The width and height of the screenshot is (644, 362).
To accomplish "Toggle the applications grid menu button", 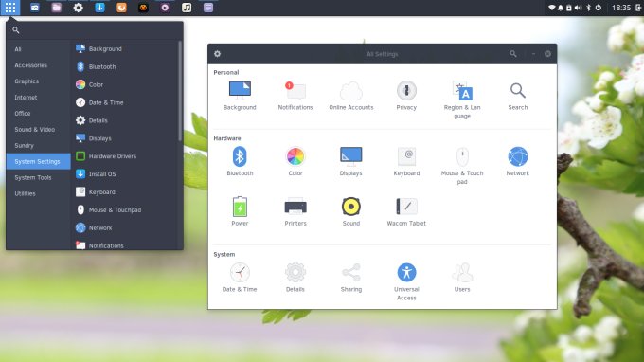I will click(10, 8).
